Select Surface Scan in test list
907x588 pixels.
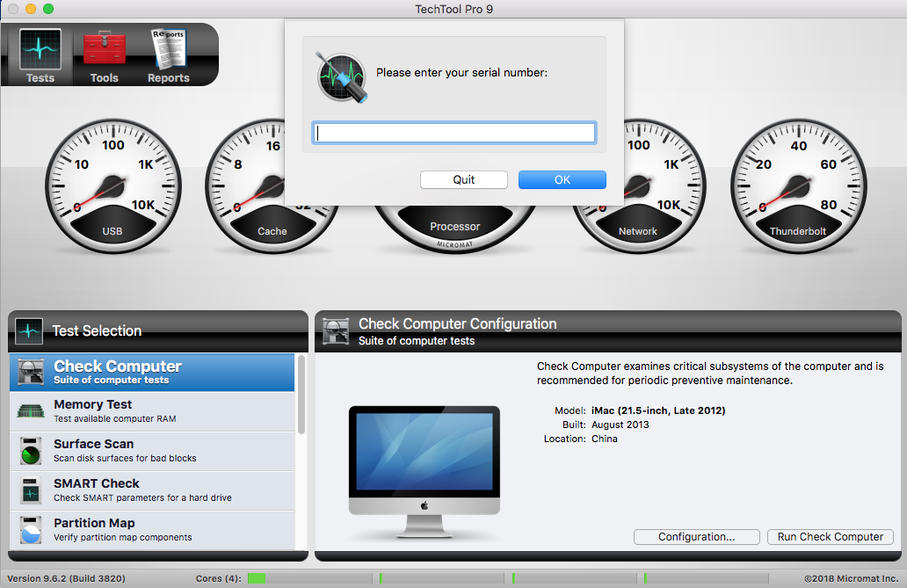(x=153, y=451)
